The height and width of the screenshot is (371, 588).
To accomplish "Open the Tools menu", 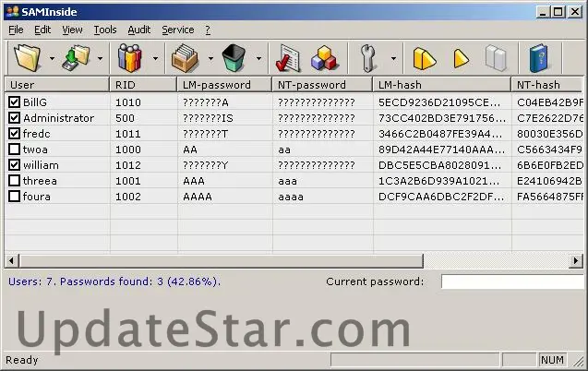I will (105, 30).
